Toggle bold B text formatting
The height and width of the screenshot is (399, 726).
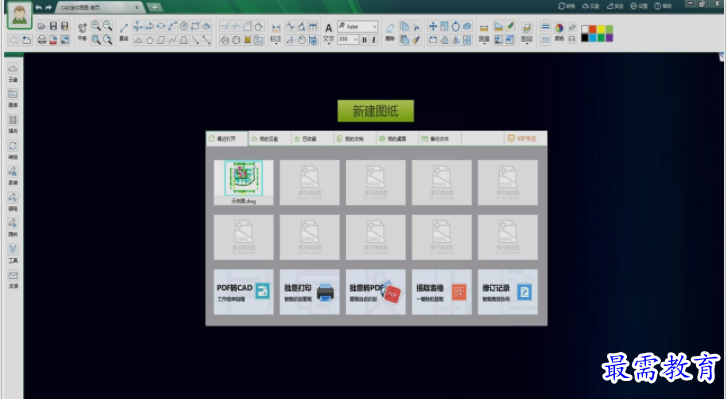[x=364, y=40]
